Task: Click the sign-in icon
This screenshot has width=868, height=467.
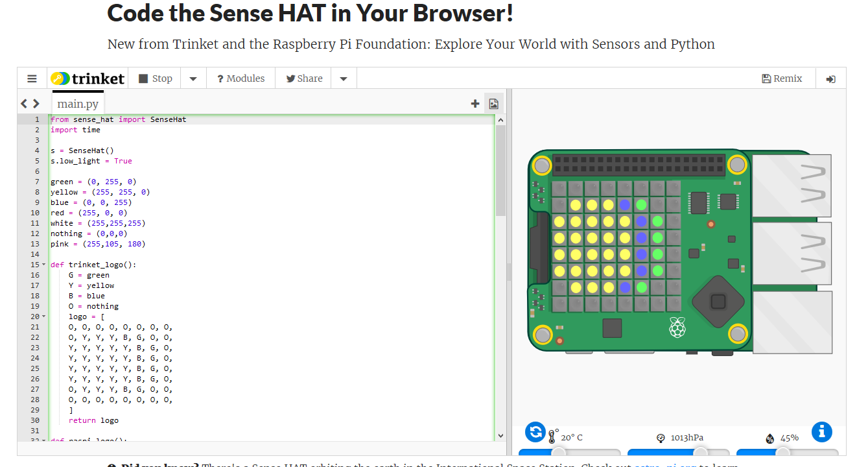Action: point(830,79)
